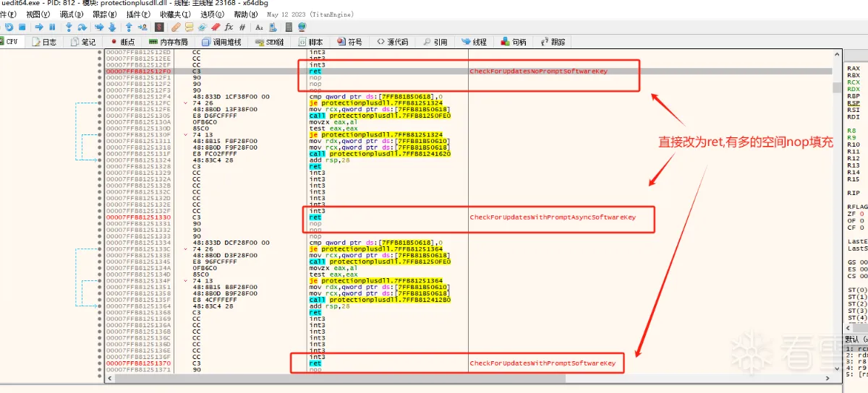The width and height of the screenshot is (868, 393).
Task: Open the 调试 (Debug) menu
Action: click(x=71, y=14)
